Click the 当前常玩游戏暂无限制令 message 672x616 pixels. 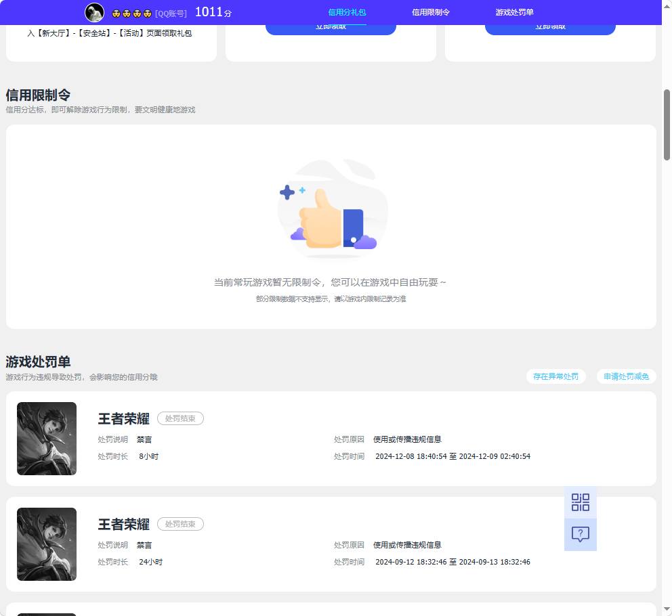[x=330, y=282]
